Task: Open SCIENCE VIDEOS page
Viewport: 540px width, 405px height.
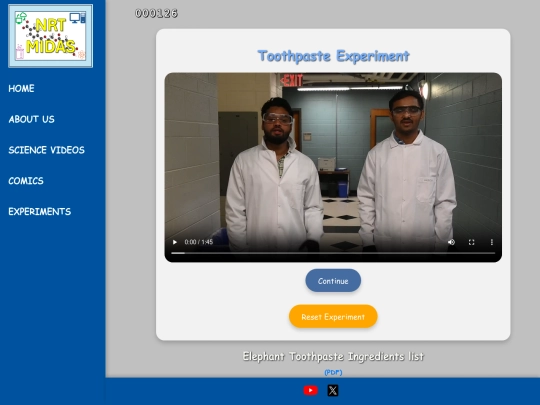Action: (x=46, y=150)
